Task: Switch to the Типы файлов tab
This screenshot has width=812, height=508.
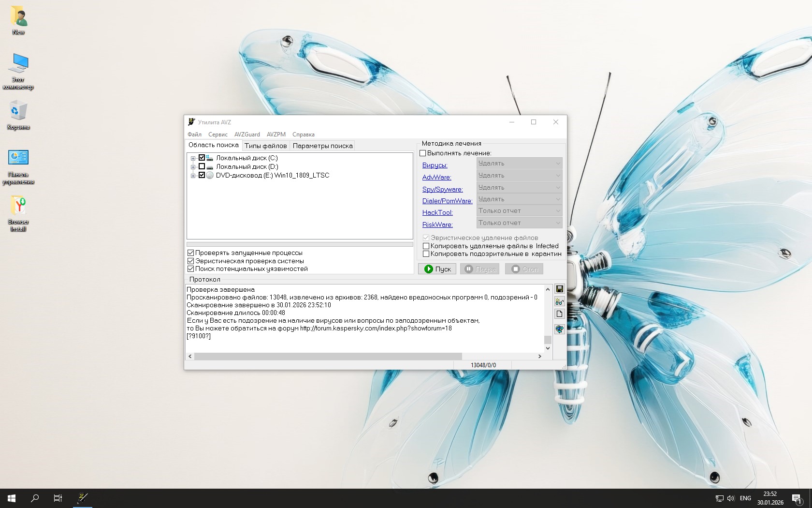Action: pos(265,146)
